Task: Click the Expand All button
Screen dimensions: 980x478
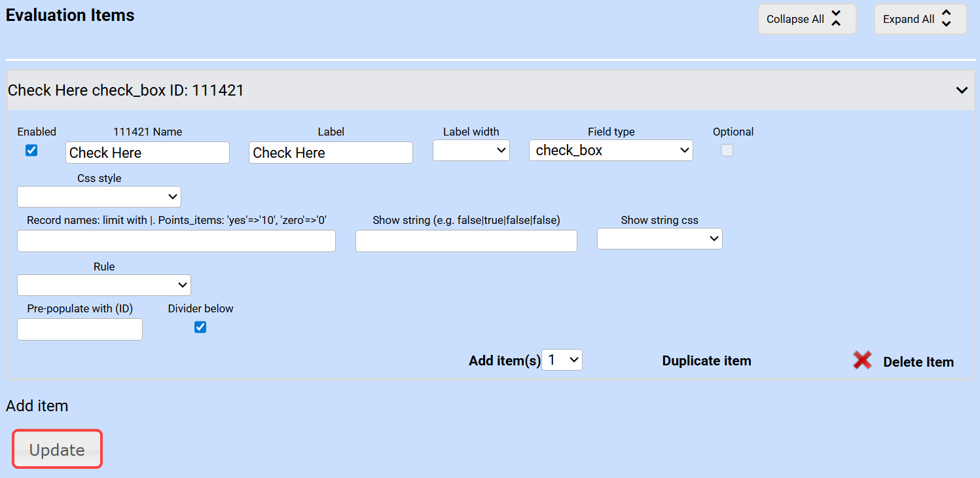Action: pyautogui.click(x=919, y=19)
